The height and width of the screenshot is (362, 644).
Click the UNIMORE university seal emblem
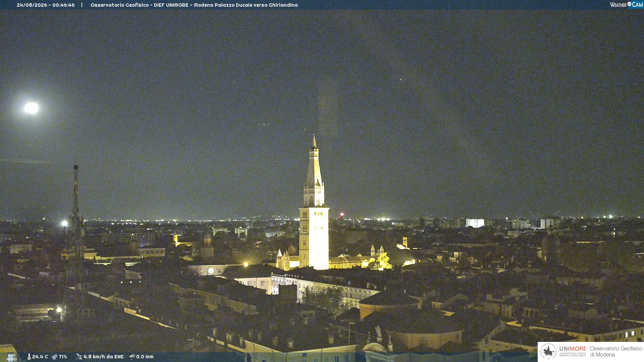(x=548, y=351)
